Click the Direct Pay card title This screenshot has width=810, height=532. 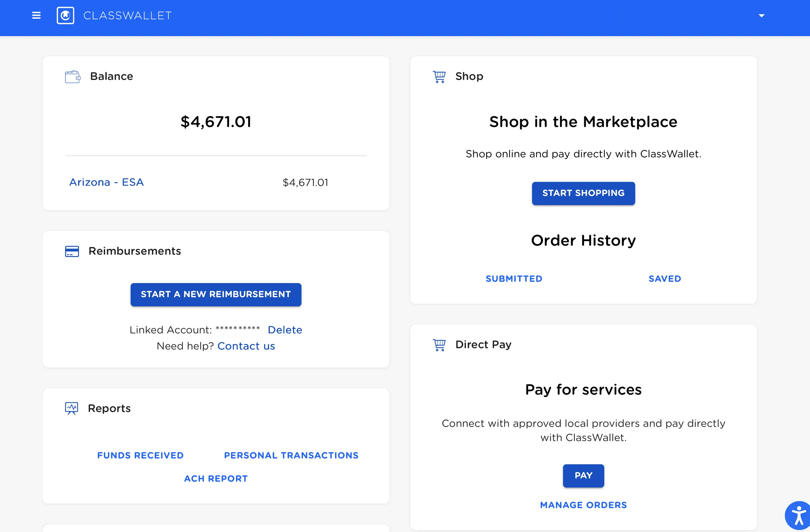coord(483,345)
